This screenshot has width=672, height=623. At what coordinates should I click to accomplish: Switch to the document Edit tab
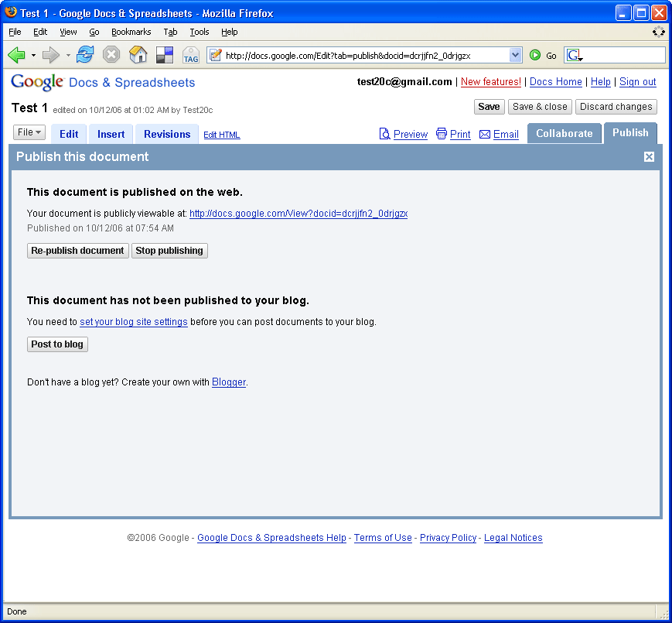pyautogui.click(x=69, y=134)
